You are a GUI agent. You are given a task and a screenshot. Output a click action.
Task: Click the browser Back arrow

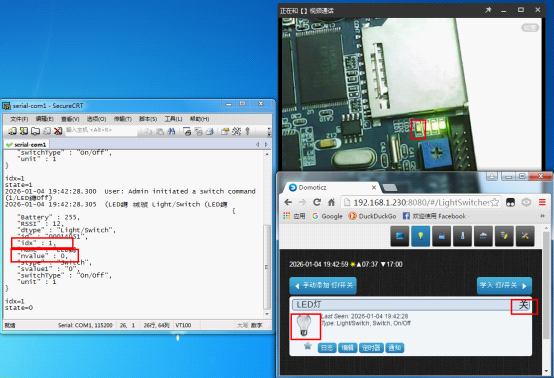[288, 202]
